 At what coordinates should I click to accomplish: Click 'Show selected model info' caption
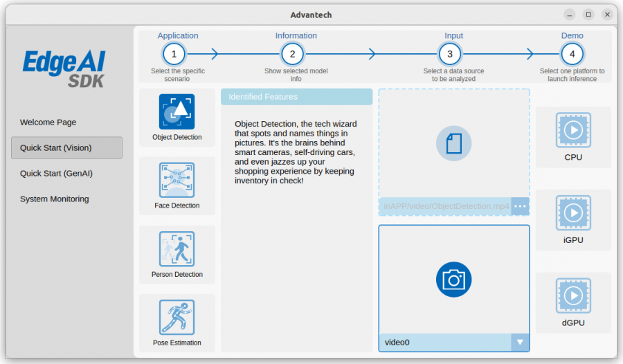click(296, 75)
